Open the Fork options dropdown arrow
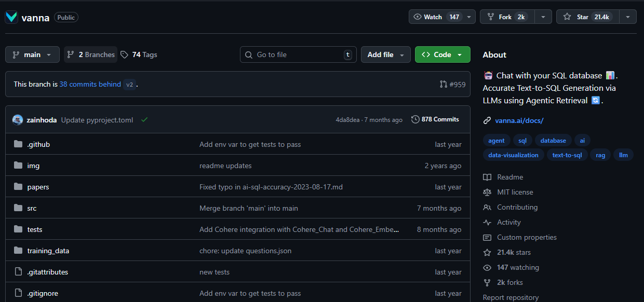Screen dimensions: 644x302 tap(543, 17)
